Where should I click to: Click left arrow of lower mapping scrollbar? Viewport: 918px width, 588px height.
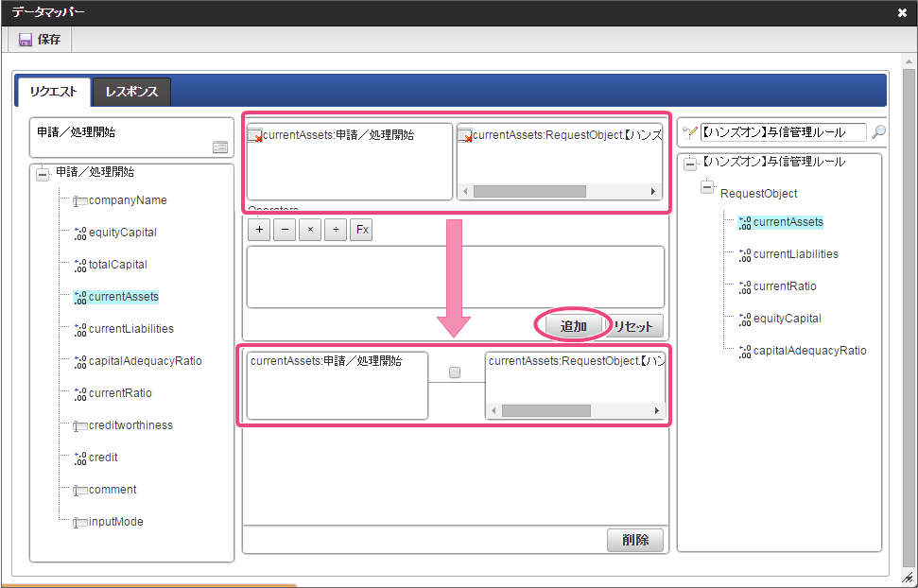(x=494, y=411)
